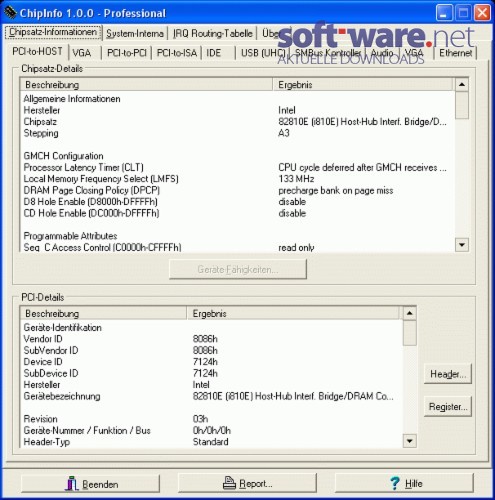Select the CD Hole Enable row

coord(237,213)
